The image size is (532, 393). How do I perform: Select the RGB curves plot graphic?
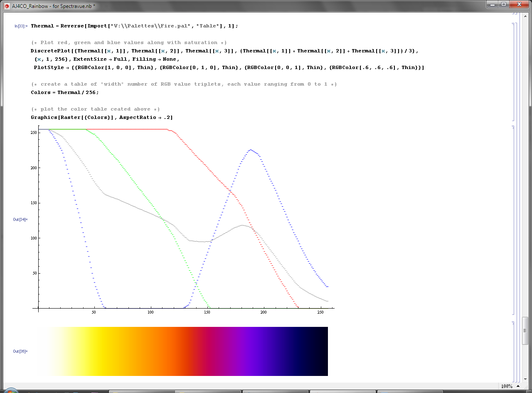(x=183, y=218)
